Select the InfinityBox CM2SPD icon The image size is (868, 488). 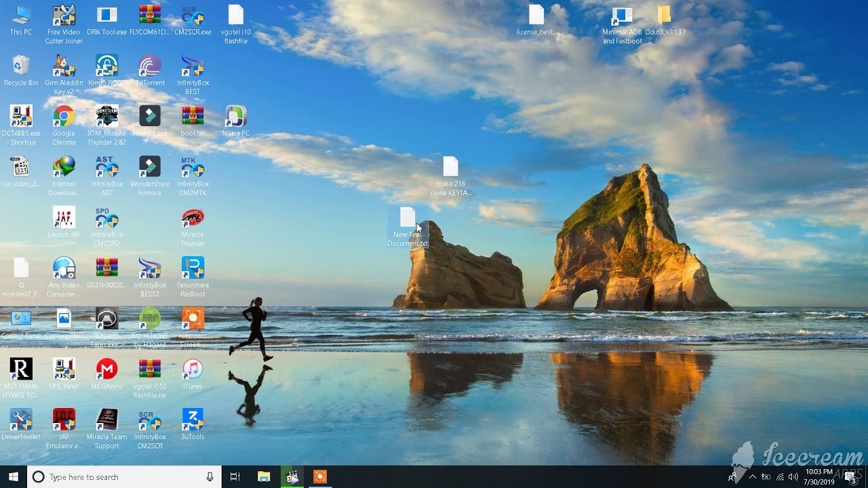(x=106, y=227)
